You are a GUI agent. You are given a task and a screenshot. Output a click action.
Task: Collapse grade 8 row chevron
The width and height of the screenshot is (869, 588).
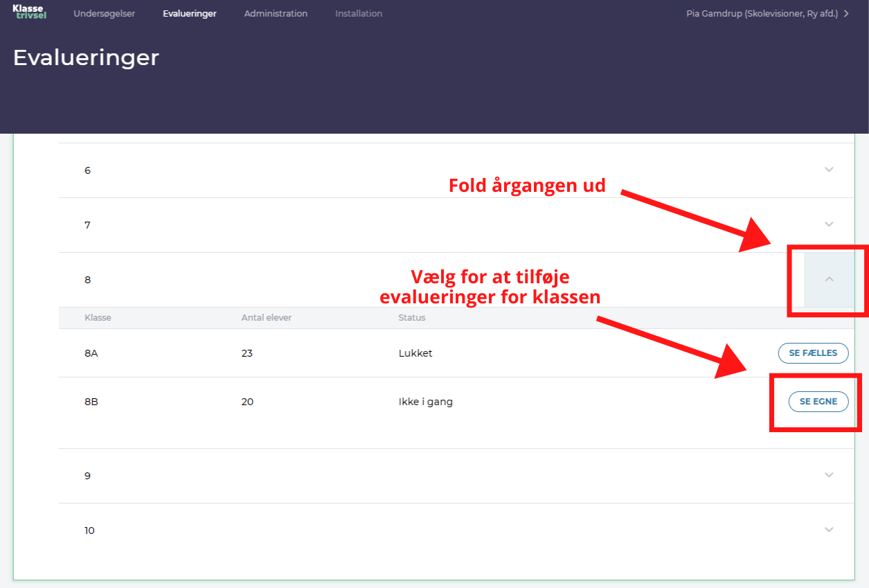(x=829, y=279)
